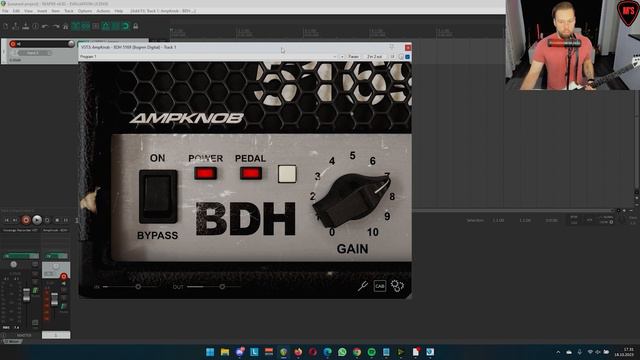Open Spotify from taskbar
This screenshot has height=360, width=640.
pos(371,352)
